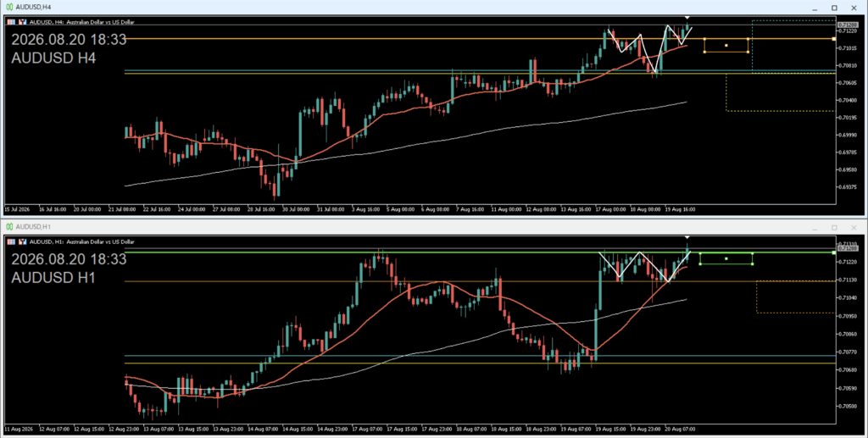The image size is (868, 438).
Task: Click the H1 chart title "Australian Dollar vs US Dollar"
Action: point(101,241)
